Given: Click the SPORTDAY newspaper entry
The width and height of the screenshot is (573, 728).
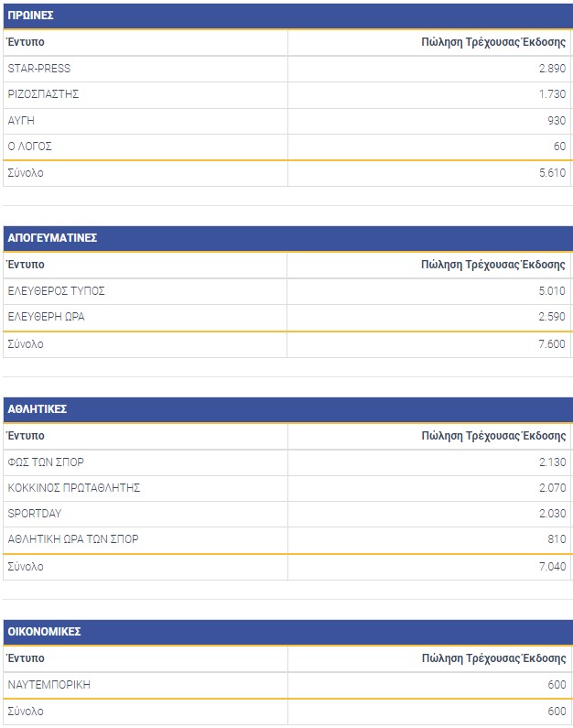Looking at the screenshot, I should tap(34, 514).
